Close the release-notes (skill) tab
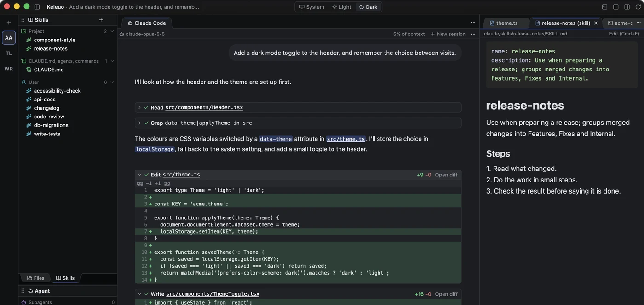 (596, 23)
